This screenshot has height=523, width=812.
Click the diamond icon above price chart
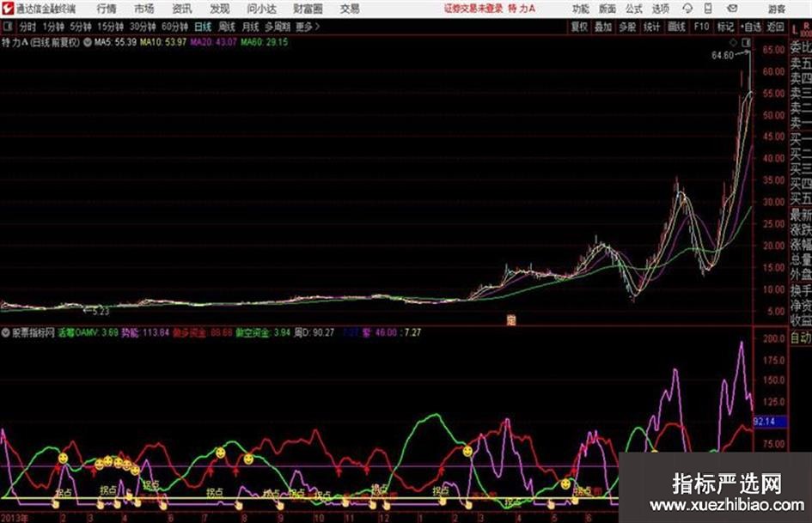[x=733, y=42]
